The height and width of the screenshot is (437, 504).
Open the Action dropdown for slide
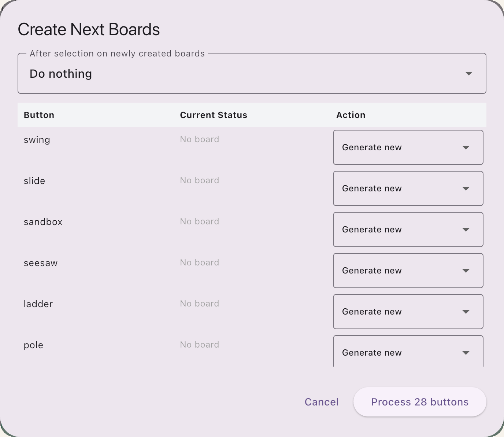click(408, 188)
